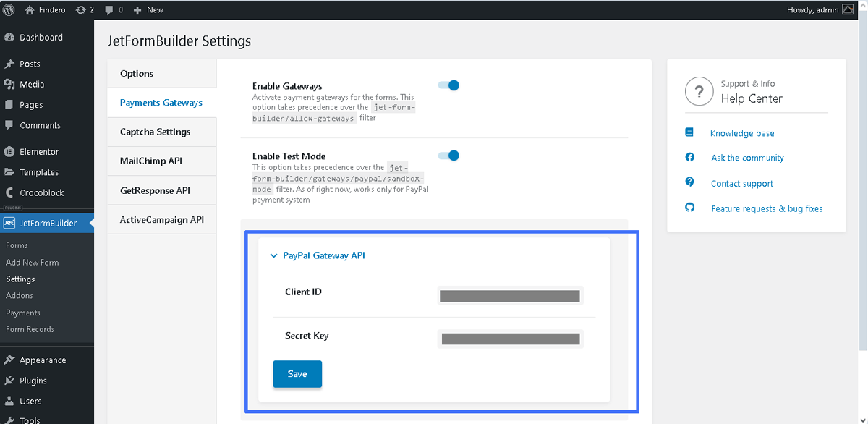This screenshot has width=868, height=424.
Task: Click the comments bubble icon in the admin bar
Action: [x=111, y=9]
